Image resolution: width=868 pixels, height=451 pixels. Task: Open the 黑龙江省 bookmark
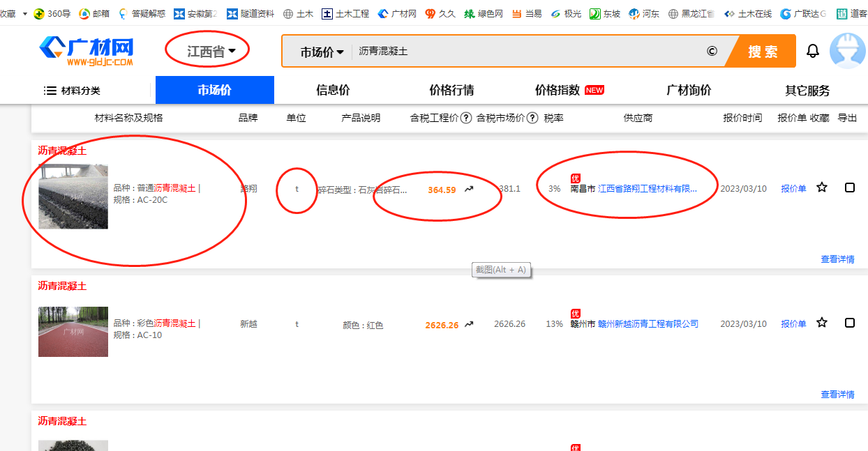pyautogui.click(x=691, y=13)
